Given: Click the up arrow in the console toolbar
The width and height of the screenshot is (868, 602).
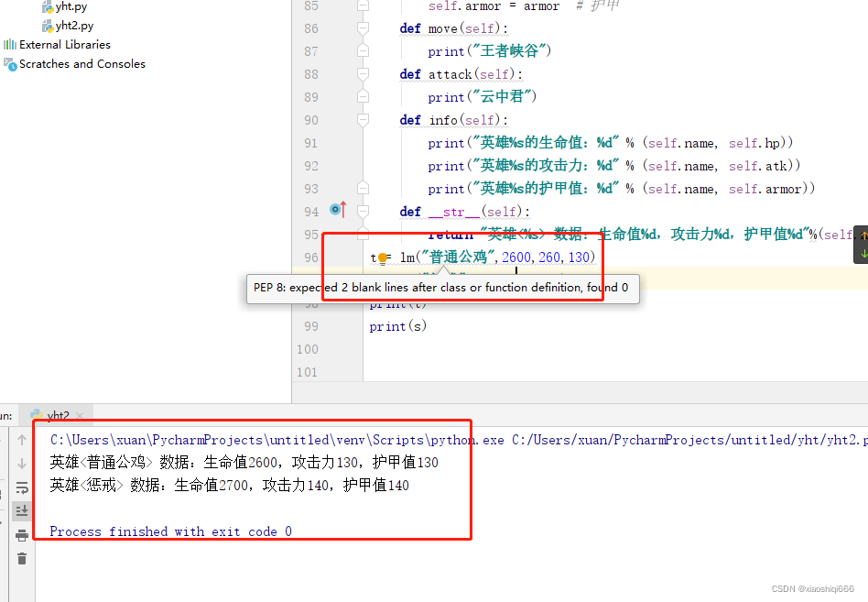Looking at the screenshot, I should click(x=21, y=440).
